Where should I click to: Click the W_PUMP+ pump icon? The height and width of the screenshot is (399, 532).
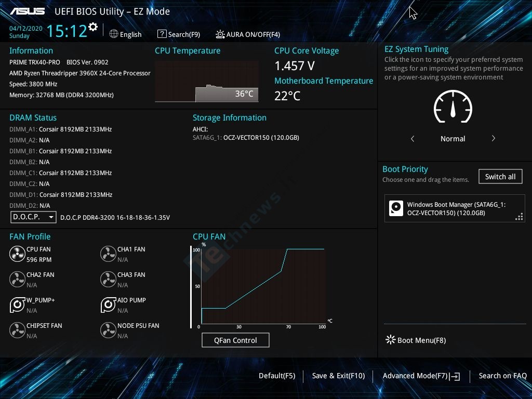click(x=17, y=304)
